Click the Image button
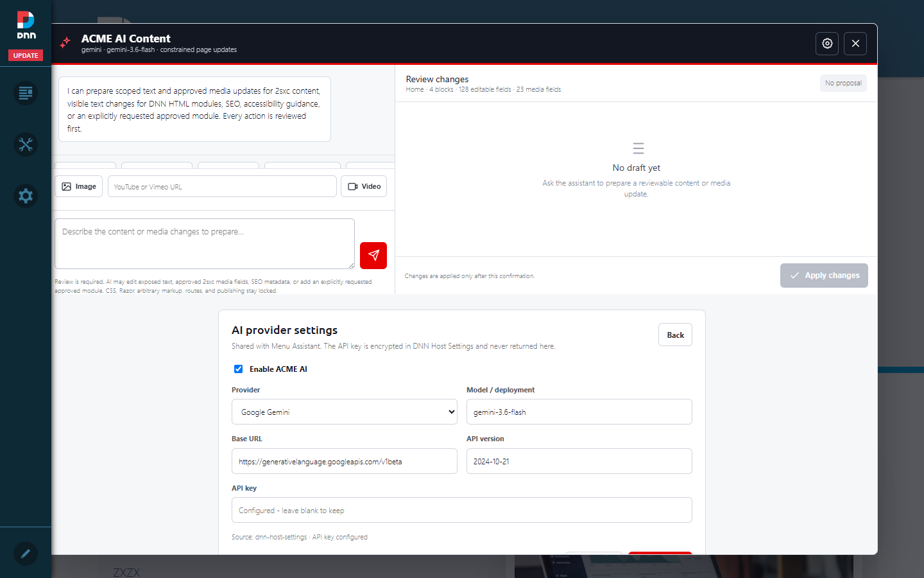 coord(79,186)
